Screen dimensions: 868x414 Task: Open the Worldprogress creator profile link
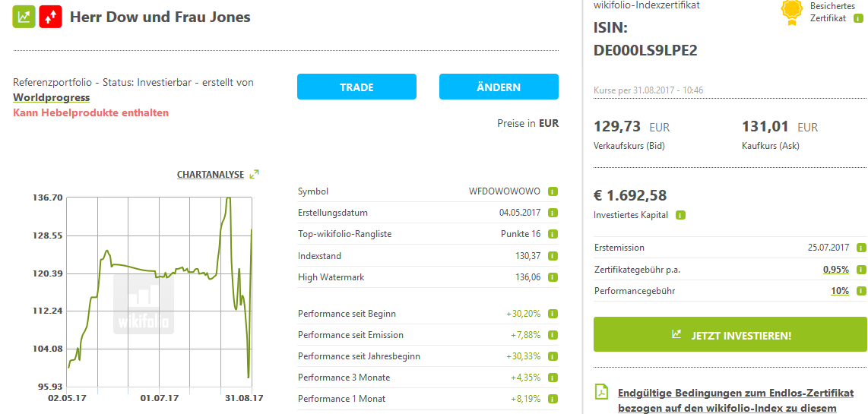(51, 97)
